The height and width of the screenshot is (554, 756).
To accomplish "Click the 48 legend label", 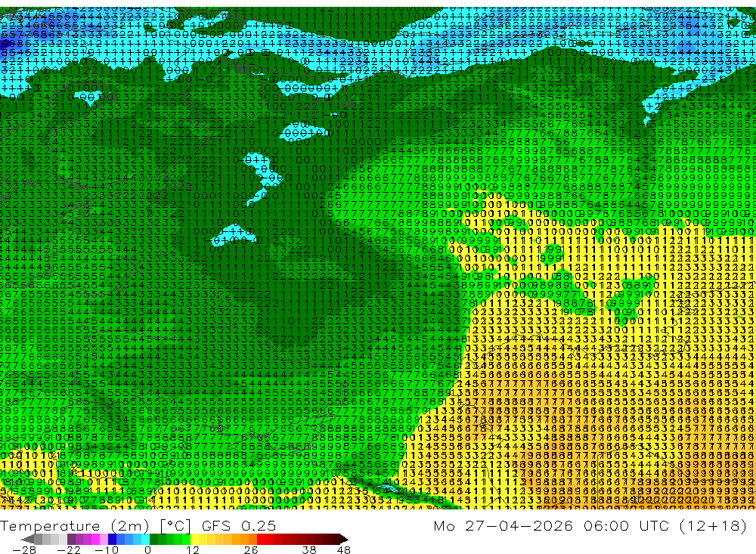I will click(x=344, y=549).
